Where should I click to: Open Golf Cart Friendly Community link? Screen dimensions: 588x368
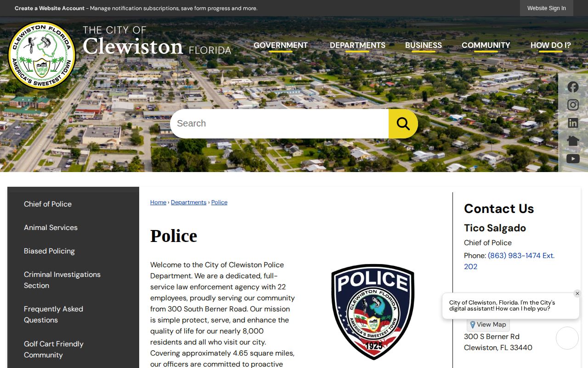coord(54,350)
